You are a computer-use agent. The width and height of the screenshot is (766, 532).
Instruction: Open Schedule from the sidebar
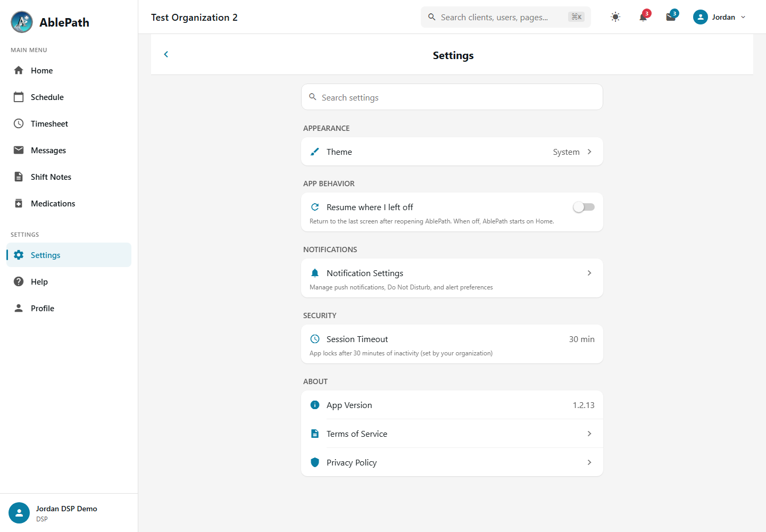[x=69, y=97]
